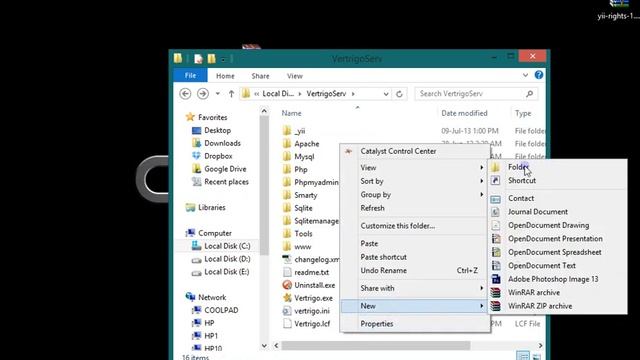Screen dimensions: 640x360
Task: Select the Apache folder icon
Action: [x=287, y=144]
